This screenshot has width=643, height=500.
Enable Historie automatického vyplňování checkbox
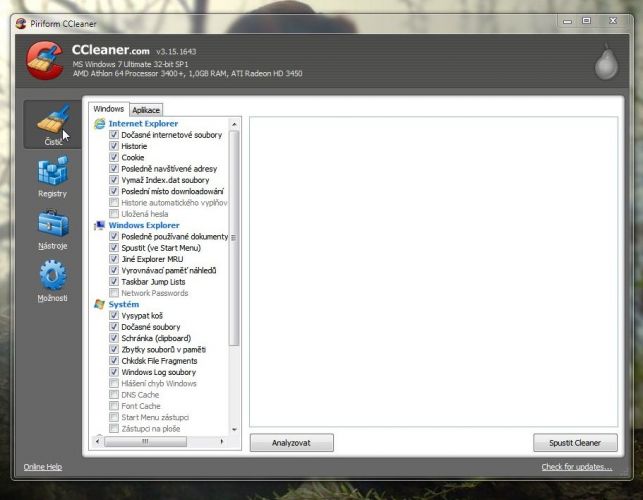pos(114,202)
